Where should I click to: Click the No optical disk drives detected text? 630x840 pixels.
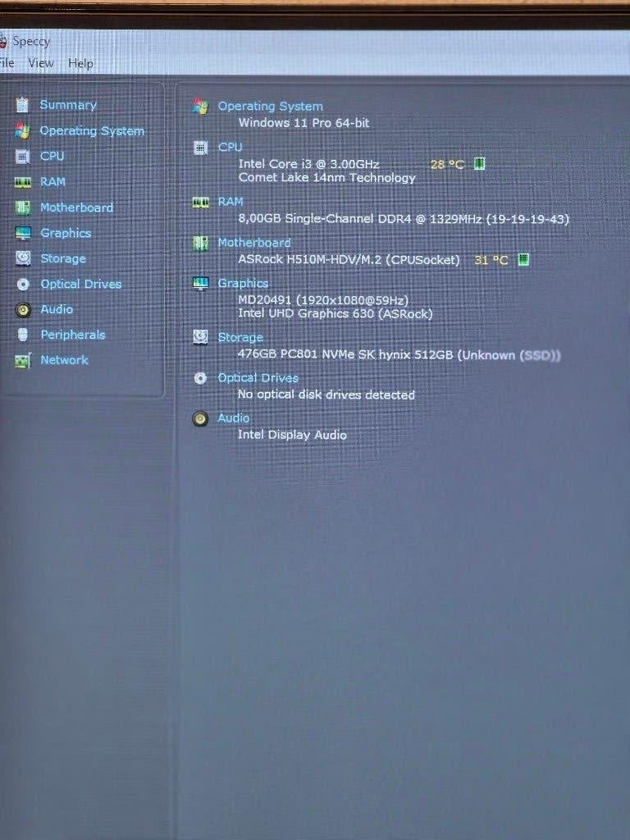[326, 395]
